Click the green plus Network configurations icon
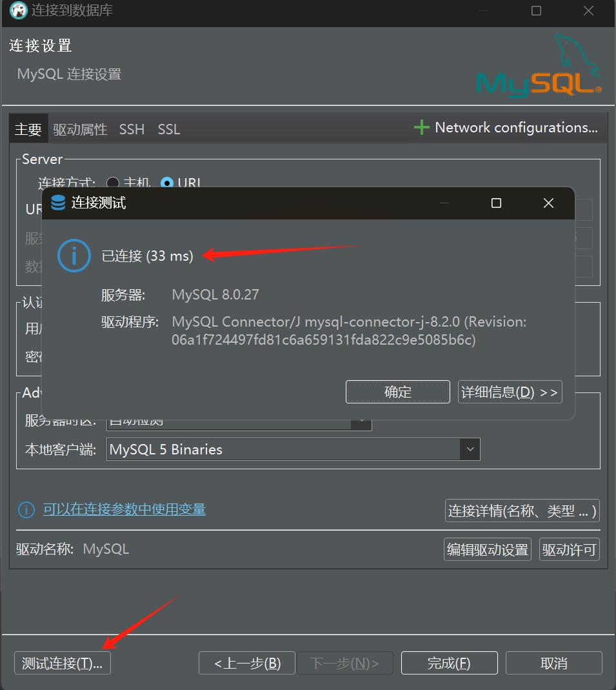Viewport: 616px width, 690px height. pyautogui.click(x=421, y=128)
